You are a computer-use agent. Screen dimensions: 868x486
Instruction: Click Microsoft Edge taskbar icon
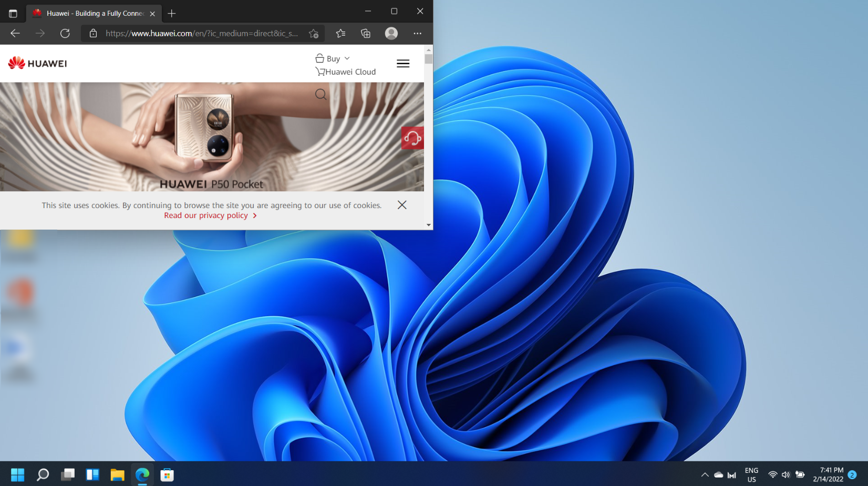click(142, 475)
